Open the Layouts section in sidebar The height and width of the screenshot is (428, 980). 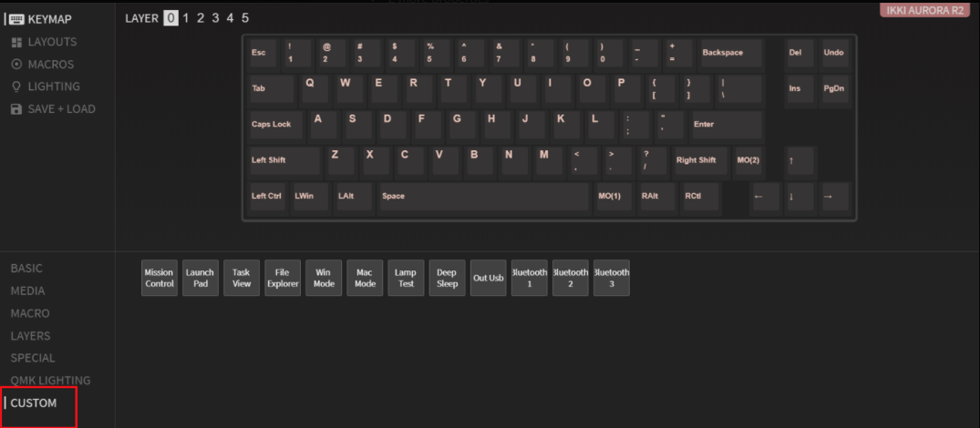point(44,42)
